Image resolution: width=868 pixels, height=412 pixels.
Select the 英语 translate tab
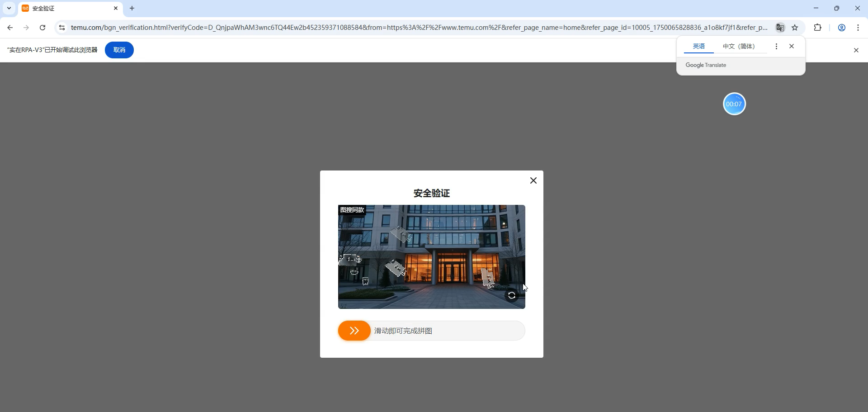699,46
